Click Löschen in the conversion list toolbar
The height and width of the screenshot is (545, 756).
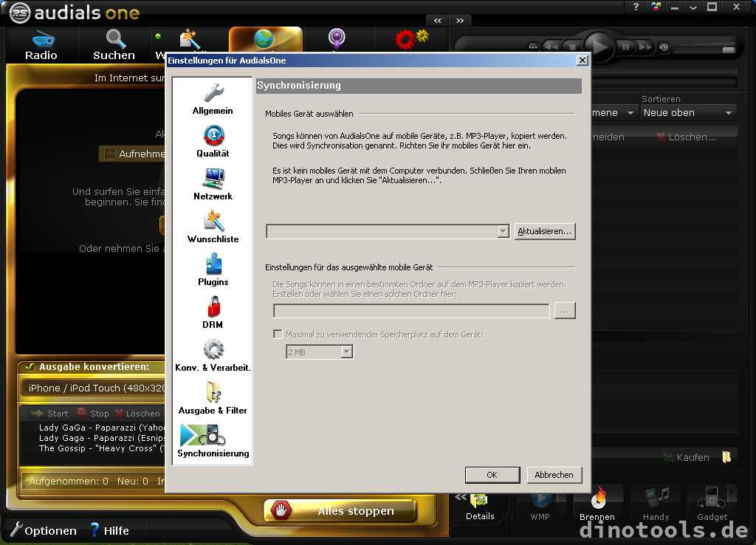(x=137, y=414)
